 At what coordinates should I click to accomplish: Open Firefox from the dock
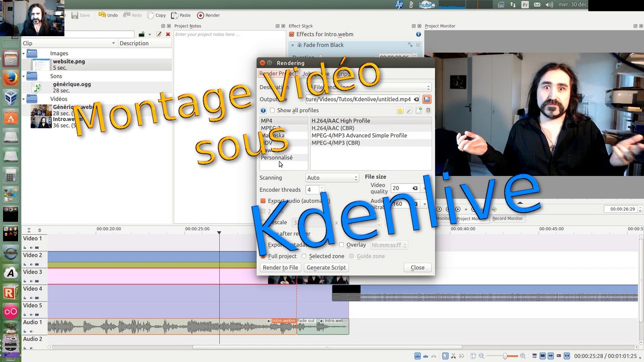[11, 78]
